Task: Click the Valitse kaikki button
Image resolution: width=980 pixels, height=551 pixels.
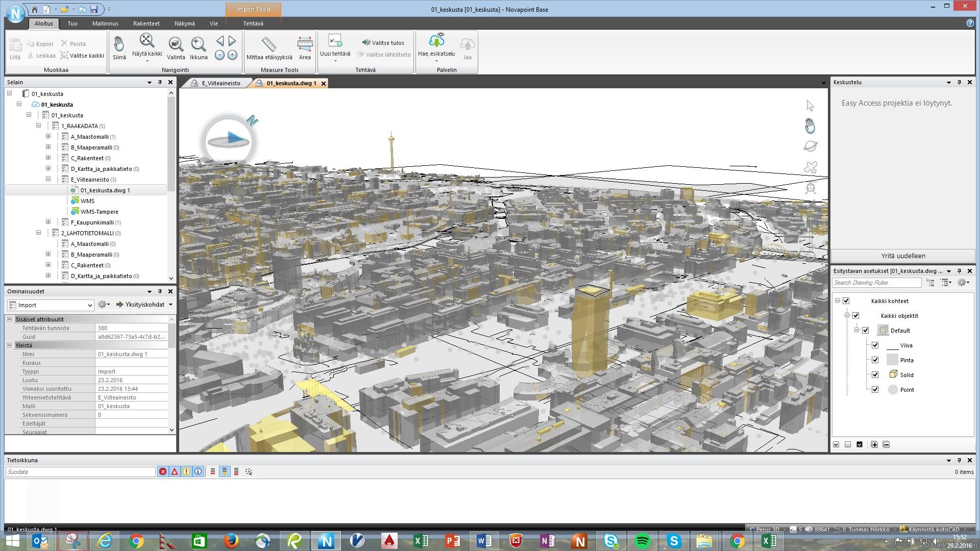Action: click(82, 56)
